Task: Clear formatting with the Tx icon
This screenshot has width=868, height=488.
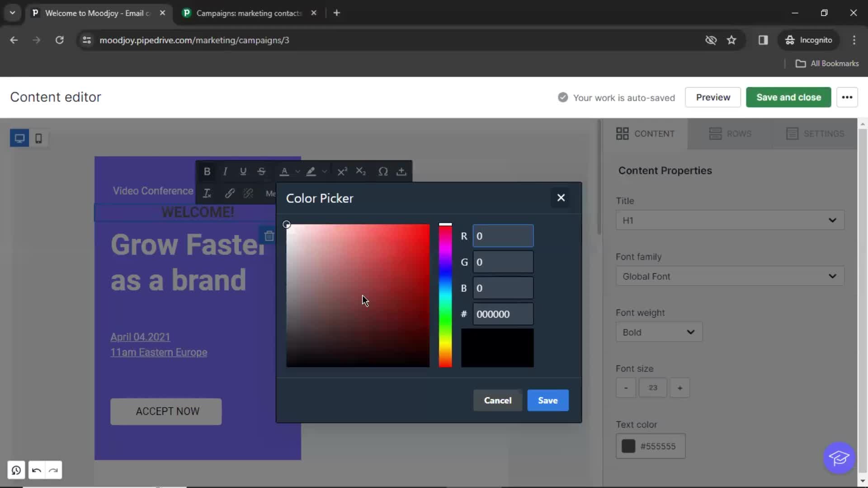Action: pyautogui.click(x=207, y=193)
